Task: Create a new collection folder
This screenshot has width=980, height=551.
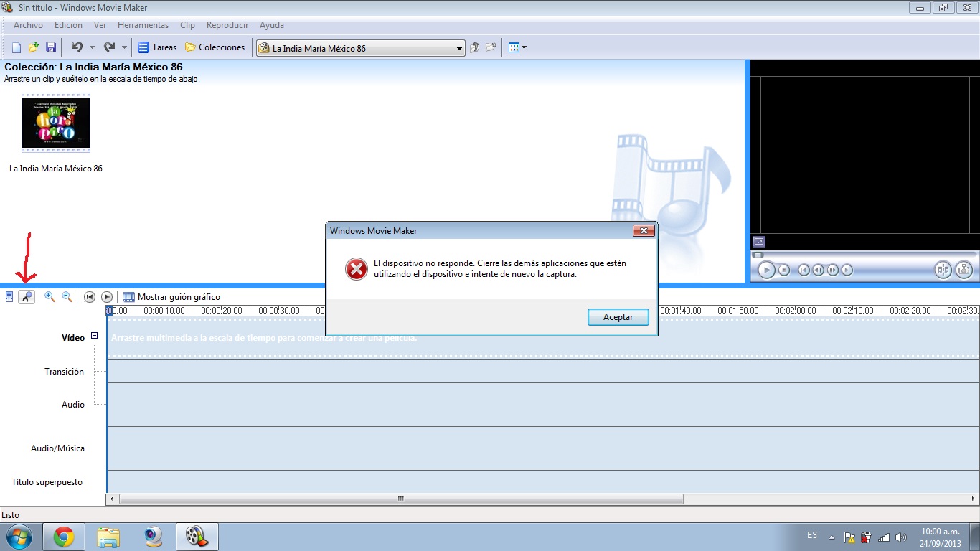Action: pyautogui.click(x=491, y=47)
